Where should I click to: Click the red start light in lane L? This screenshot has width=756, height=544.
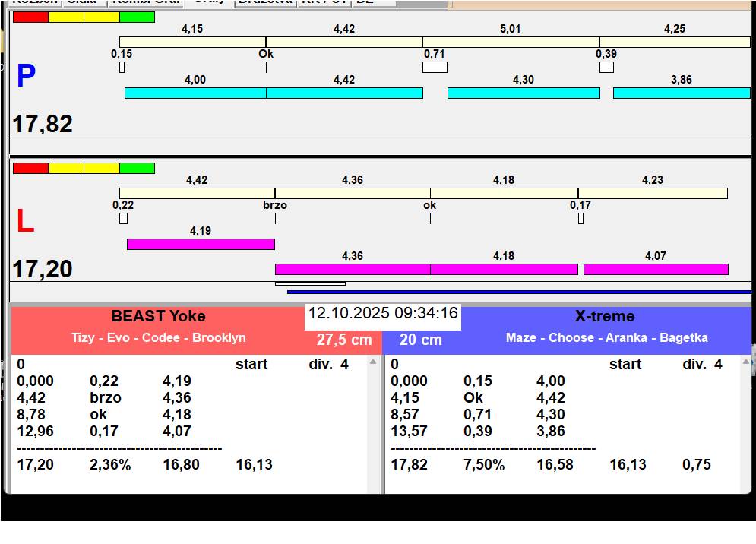30,168
